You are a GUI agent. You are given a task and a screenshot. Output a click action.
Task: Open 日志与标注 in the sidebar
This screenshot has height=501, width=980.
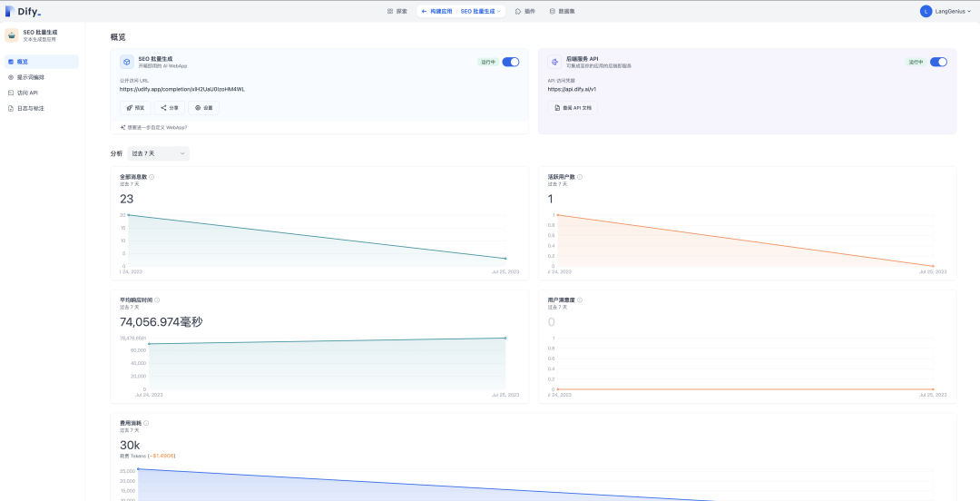click(42, 108)
